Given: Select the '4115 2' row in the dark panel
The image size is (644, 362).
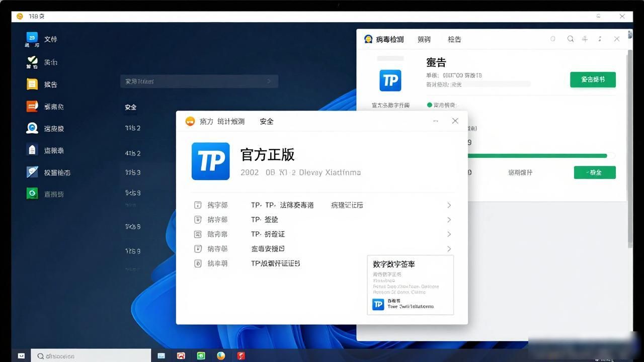Looking at the screenshot, I should (133, 153).
